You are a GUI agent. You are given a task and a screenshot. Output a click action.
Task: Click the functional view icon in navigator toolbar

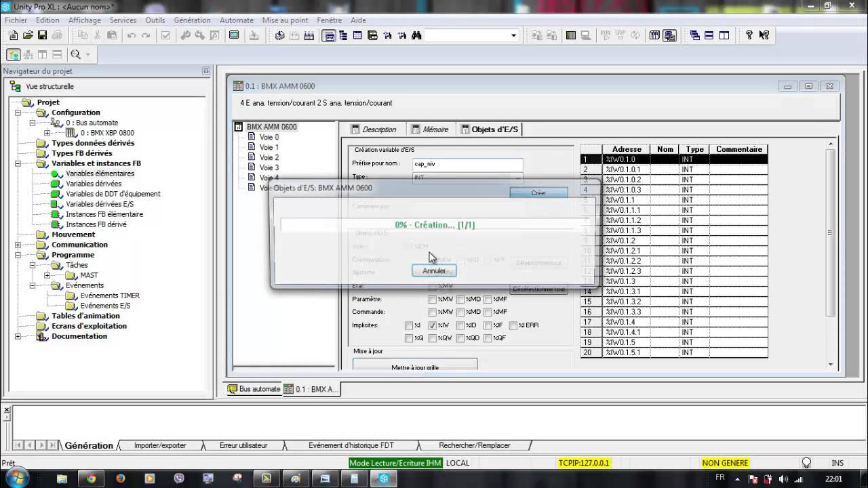pos(28,54)
